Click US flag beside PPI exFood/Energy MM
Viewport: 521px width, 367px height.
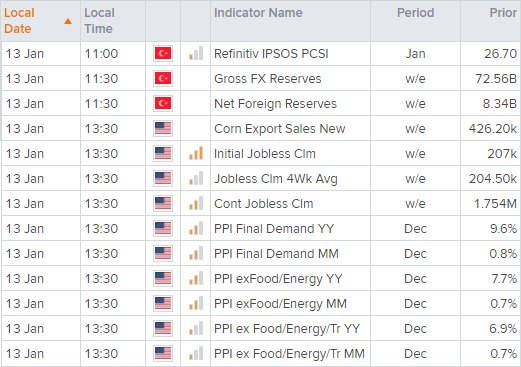tap(163, 303)
